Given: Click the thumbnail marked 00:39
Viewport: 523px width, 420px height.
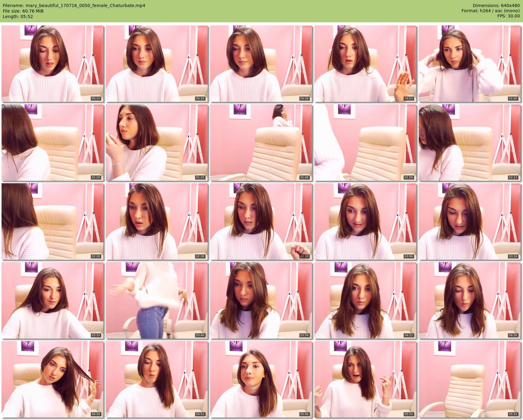Looking at the screenshot, I should pyautogui.click(x=261, y=64).
